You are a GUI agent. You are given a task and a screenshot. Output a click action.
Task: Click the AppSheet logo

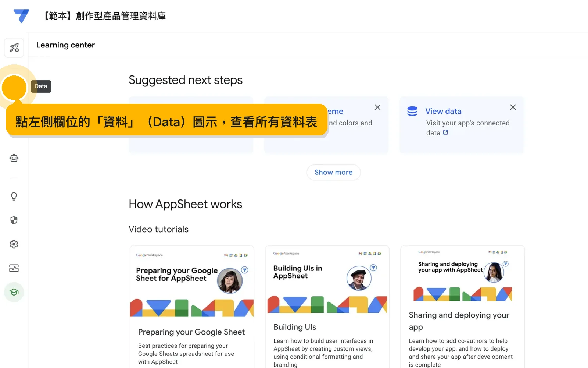point(21,16)
